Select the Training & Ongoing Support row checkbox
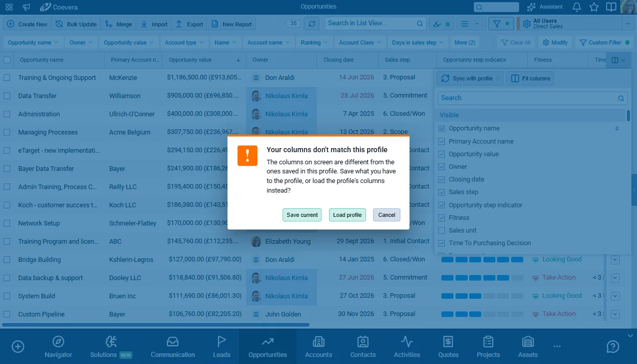Viewport: 637px width, 364px height. pos(7,78)
